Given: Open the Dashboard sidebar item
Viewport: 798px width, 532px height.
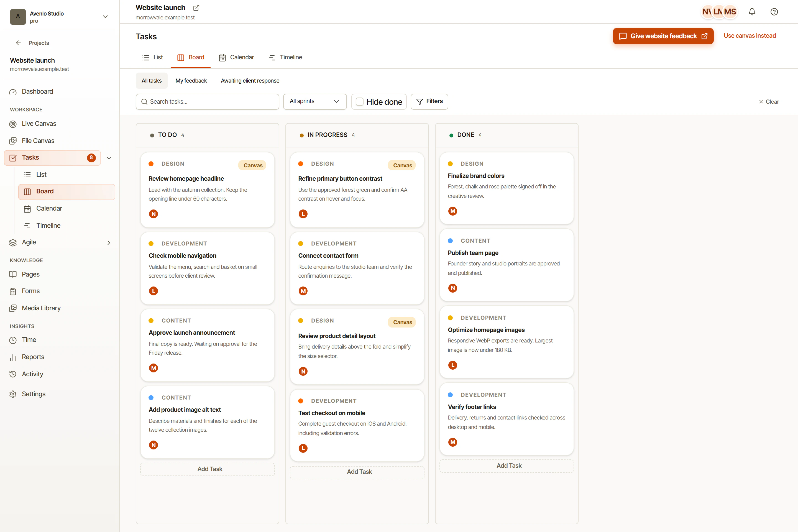Looking at the screenshot, I should (59, 92).
